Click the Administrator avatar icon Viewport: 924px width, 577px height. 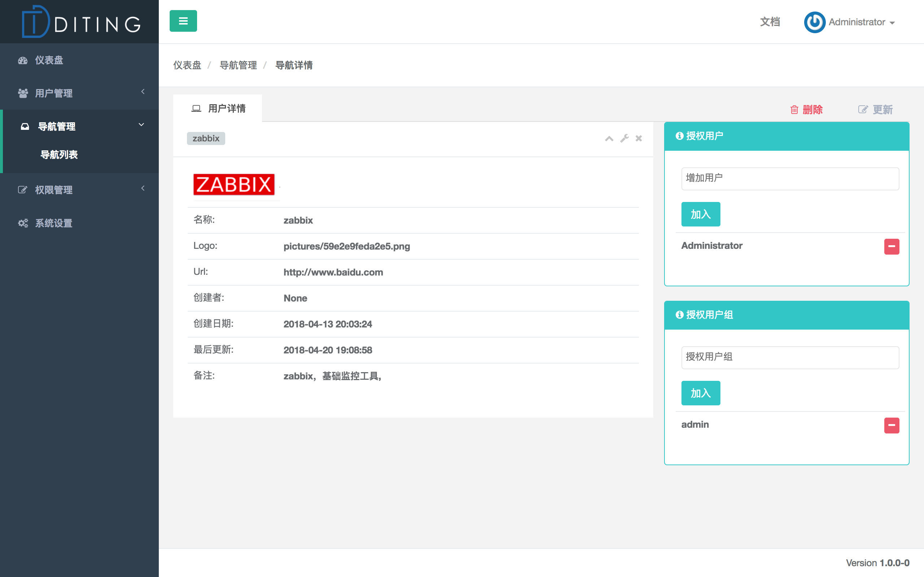click(814, 22)
